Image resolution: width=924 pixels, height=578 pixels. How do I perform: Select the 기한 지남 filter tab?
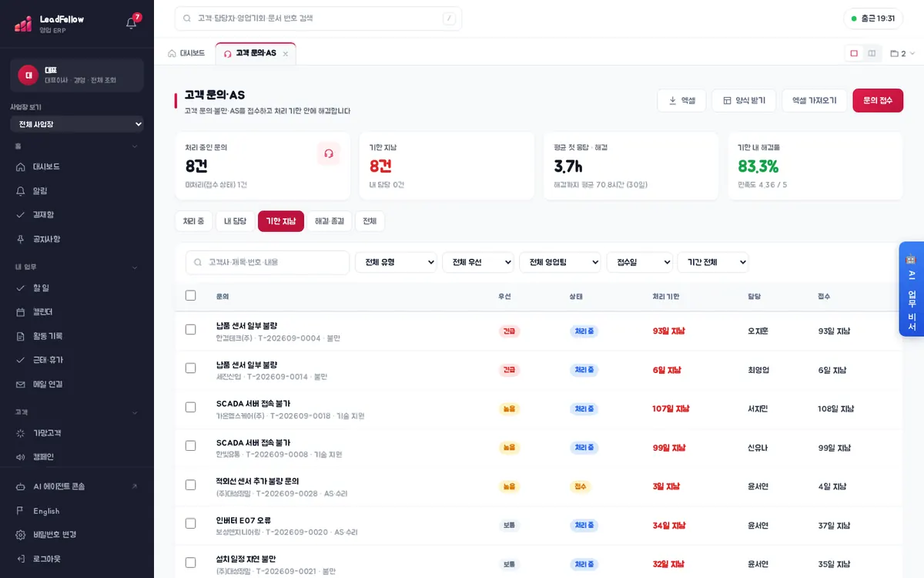pyautogui.click(x=281, y=221)
